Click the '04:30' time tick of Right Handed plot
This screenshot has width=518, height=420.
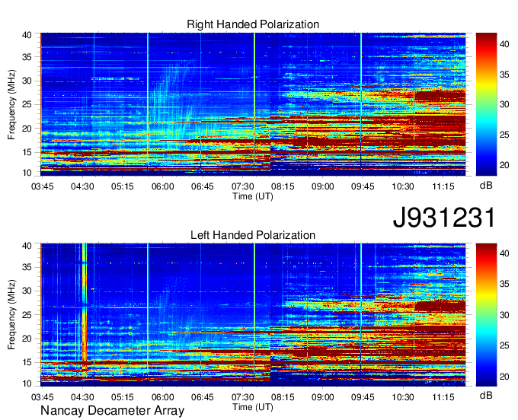tap(82, 186)
